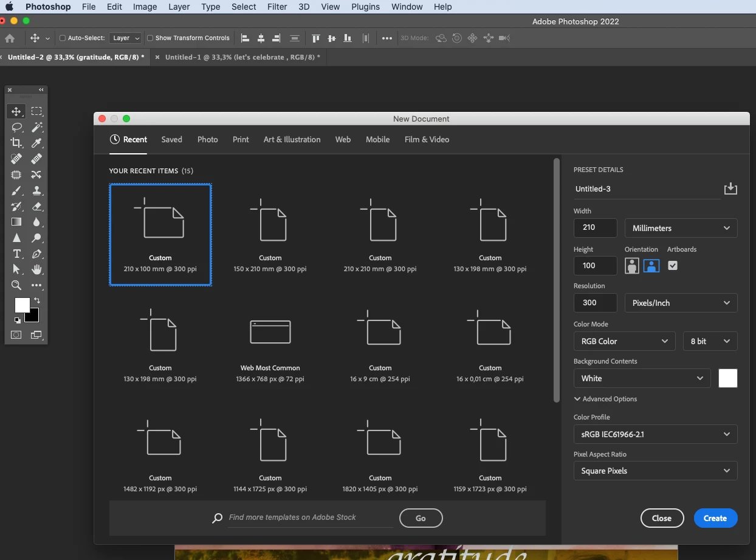
Task: Select the Content-Aware Move tool
Action: (36, 175)
